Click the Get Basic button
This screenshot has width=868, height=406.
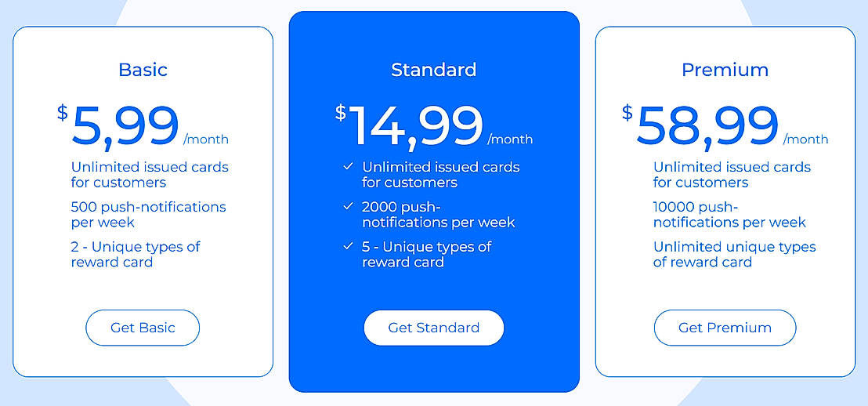click(x=143, y=328)
